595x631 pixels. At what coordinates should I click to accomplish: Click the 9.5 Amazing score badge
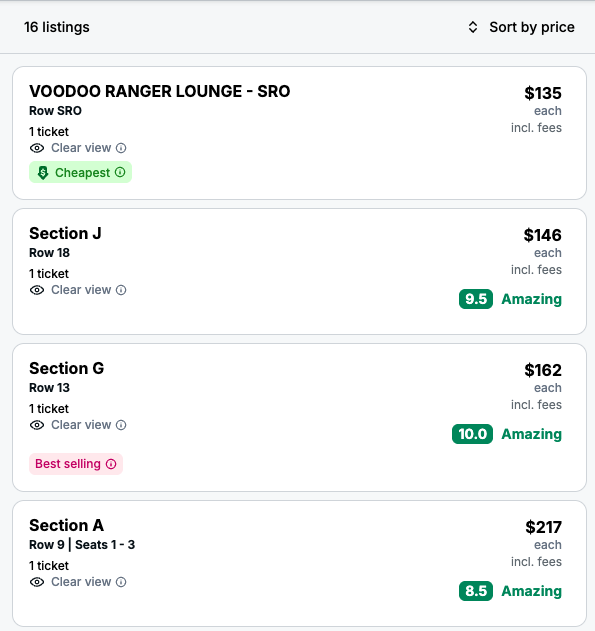click(x=510, y=299)
